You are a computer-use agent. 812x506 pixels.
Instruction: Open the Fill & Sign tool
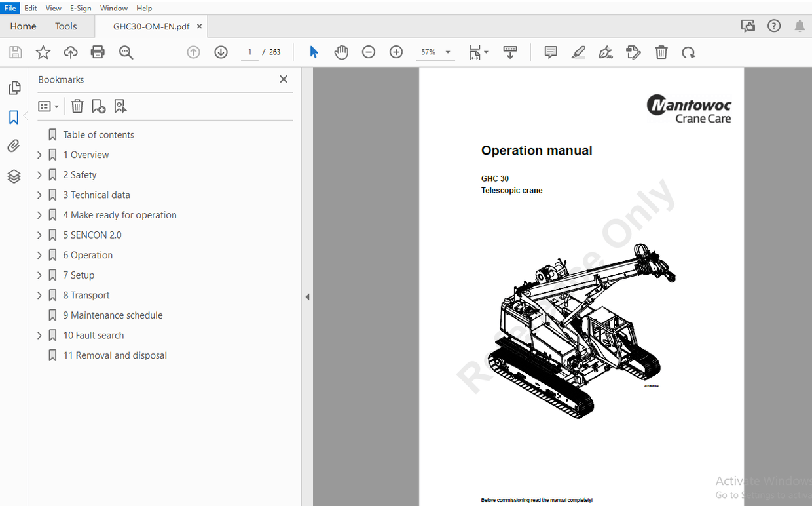pos(606,52)
